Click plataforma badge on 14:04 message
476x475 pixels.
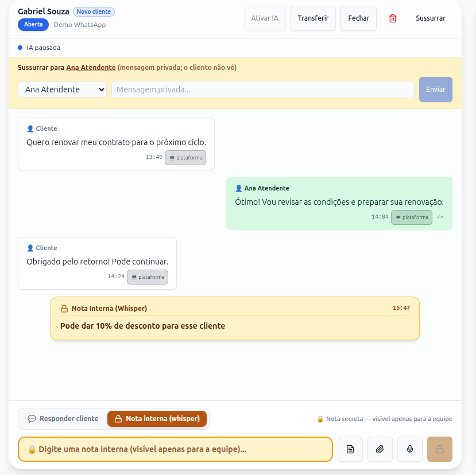(412, 217)
